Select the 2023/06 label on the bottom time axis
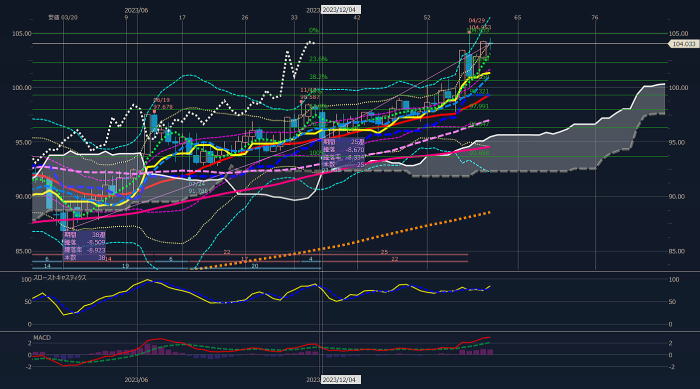Viewport: 700px width, 389px height. pyautogui.click(x=136, y=380)
